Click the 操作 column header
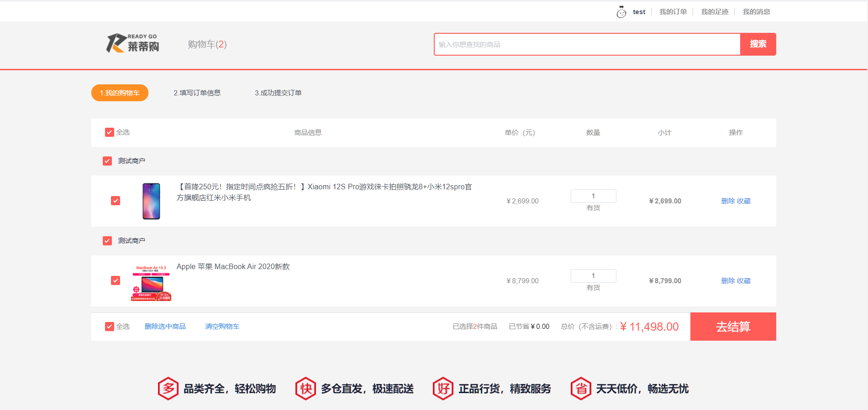Viewport: 868px width, 410px height. point(736,133)
